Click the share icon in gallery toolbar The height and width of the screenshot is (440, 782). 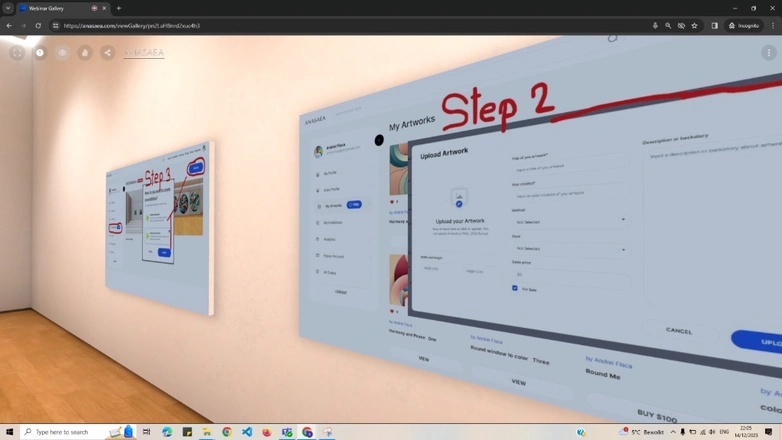point(107,53)
